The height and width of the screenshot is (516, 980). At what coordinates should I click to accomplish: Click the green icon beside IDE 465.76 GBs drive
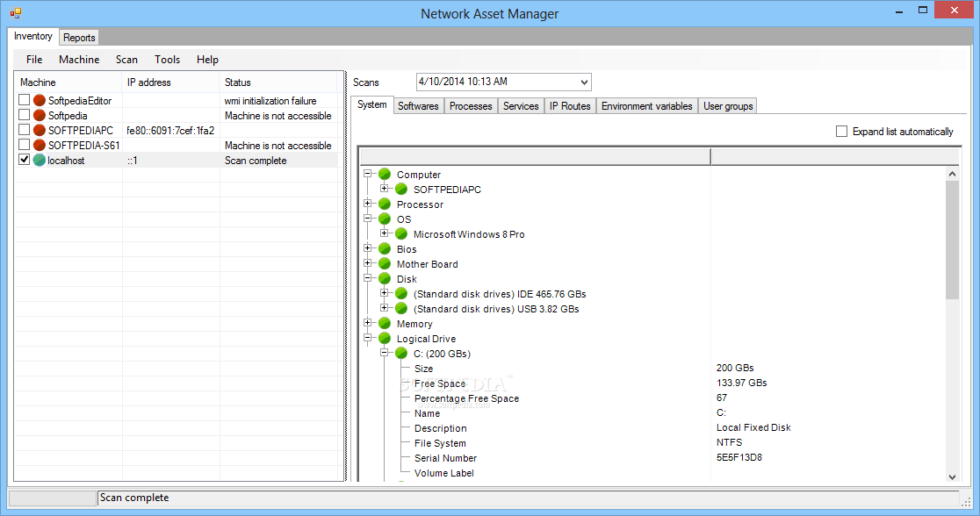pyautogui.click(x=401, y=294)
